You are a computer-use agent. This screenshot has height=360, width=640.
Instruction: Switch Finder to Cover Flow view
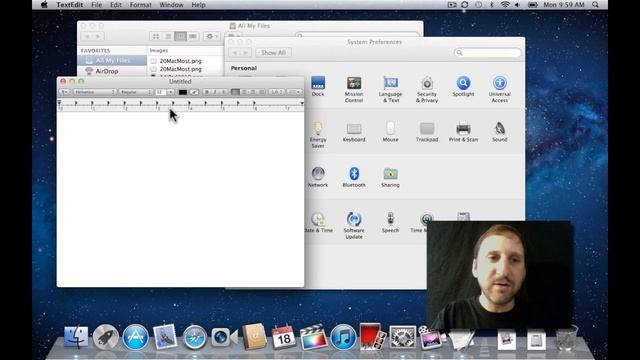[x=193, y=36]
